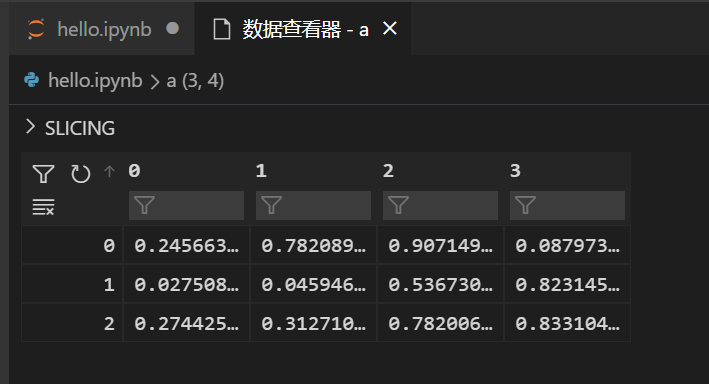Switch to the hello.ipynb tab
709x384 pixels.
[x=102, y=29]
